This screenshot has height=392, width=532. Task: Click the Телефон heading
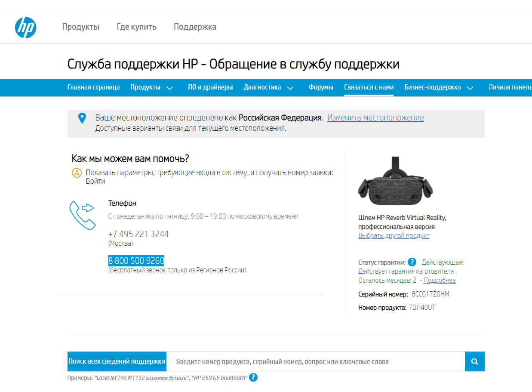122,203
